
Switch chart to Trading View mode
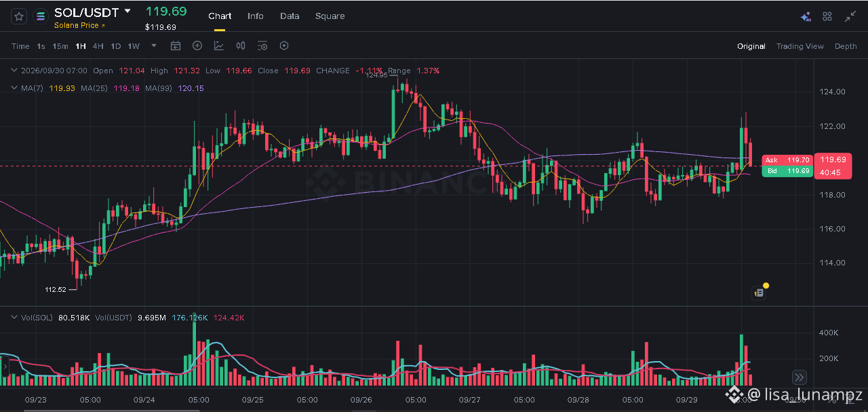pos(800,46)
